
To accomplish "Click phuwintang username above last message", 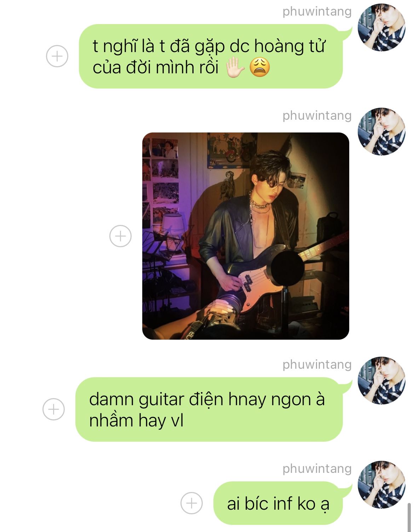I will pyautogui.click(x=317, y=469).
